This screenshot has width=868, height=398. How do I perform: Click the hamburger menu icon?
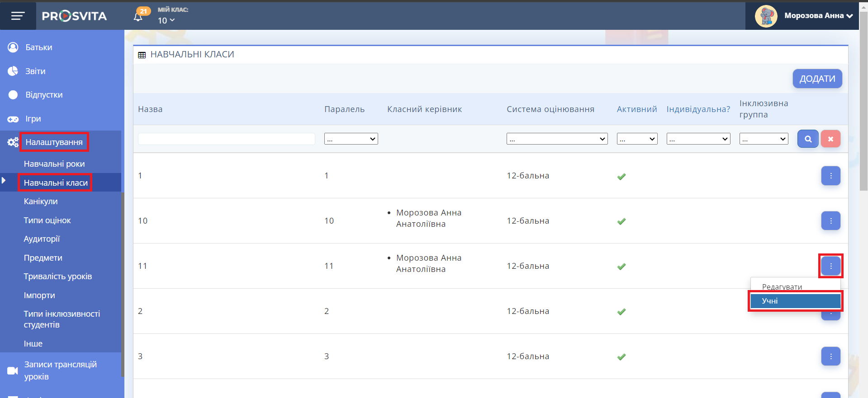pos(18,16)
